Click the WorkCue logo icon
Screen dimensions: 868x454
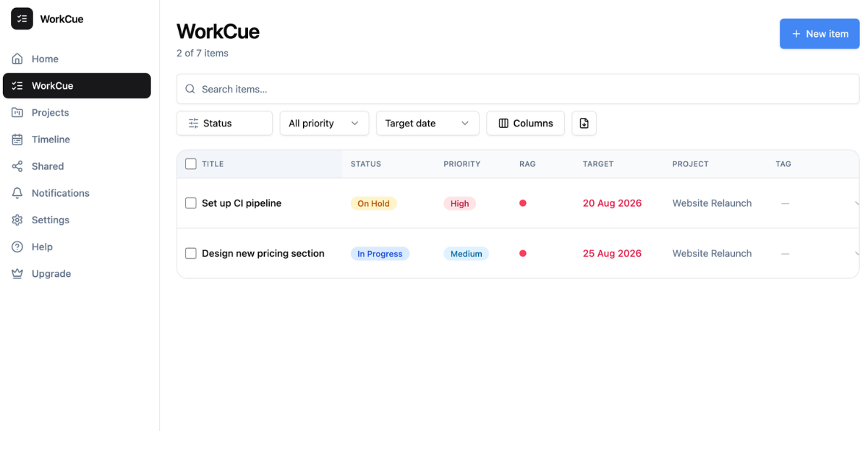[x=22, y=19]
